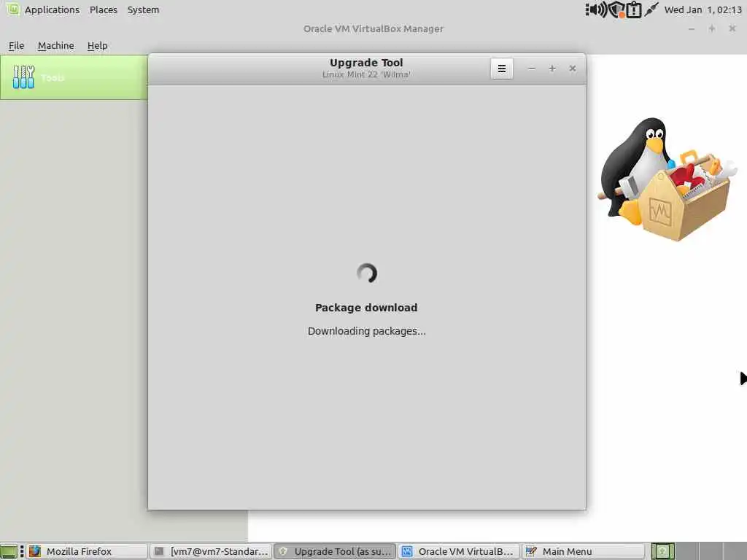Close the VirtualBox Manager window
This screenshot has height=560, width=747.
pos(732,28)
